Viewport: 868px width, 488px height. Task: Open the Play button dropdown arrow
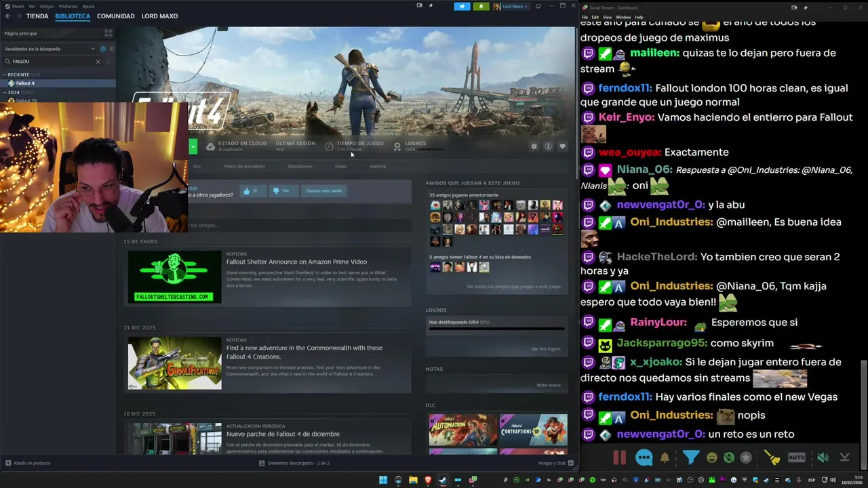(x=193, y=146)
